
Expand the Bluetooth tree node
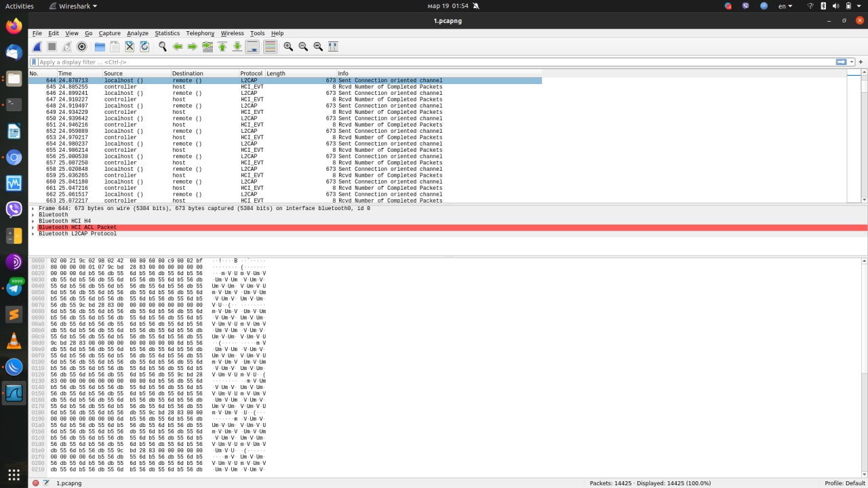[33, 215]
